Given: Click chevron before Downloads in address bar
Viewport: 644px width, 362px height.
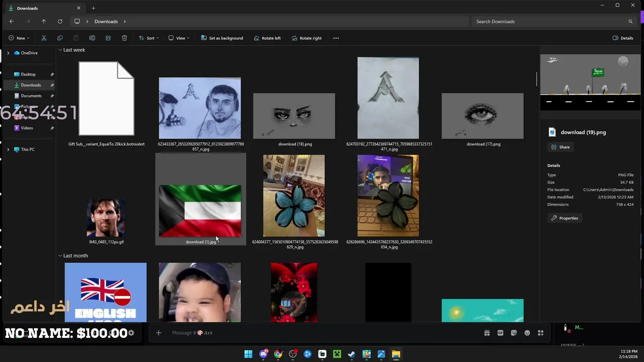Looking at the screenshot, I should click(x=88, y=22).
